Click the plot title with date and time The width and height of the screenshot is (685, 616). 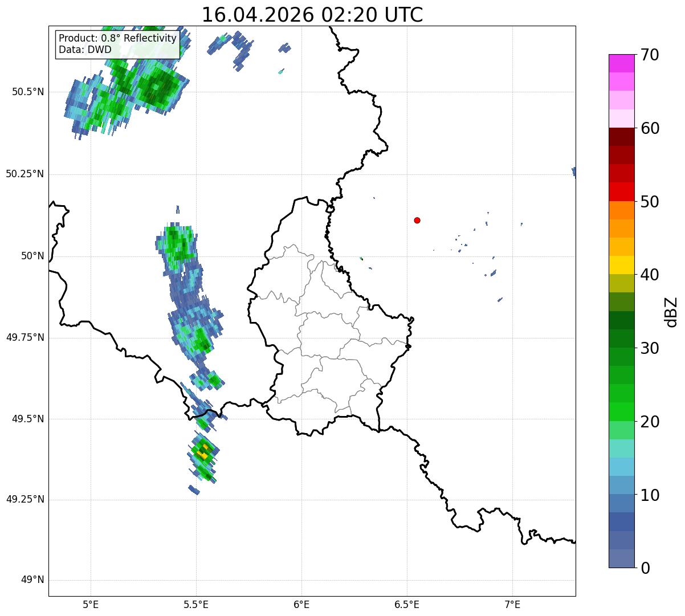pyautogui.click(x=312, y=14)
